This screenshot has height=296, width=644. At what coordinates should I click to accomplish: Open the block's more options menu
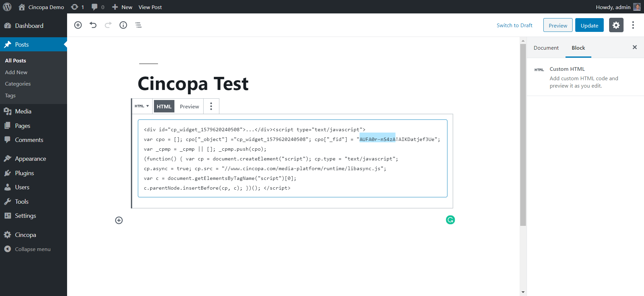click(x=211, y=106)
